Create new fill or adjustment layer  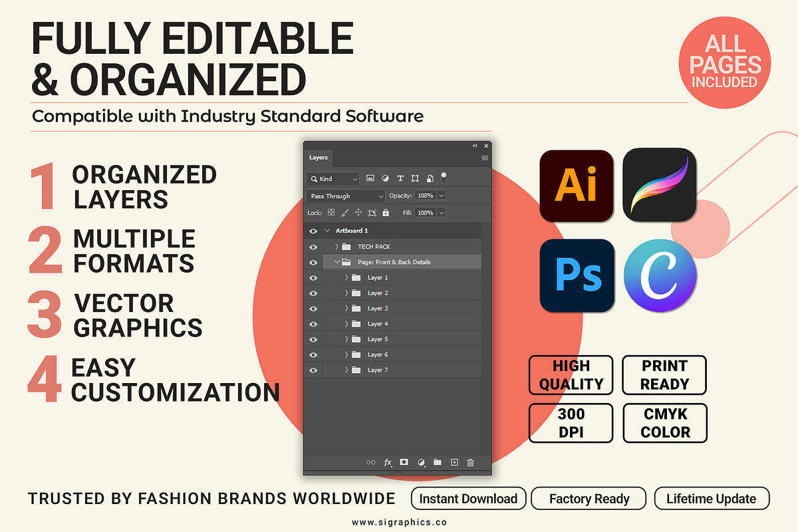coord(421,462)
